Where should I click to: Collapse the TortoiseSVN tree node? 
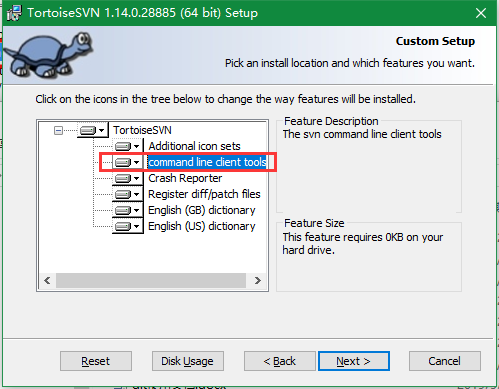58,130
